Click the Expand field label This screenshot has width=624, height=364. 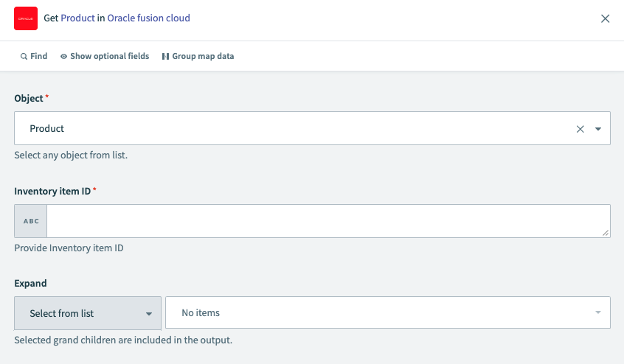tap(31, 284)
